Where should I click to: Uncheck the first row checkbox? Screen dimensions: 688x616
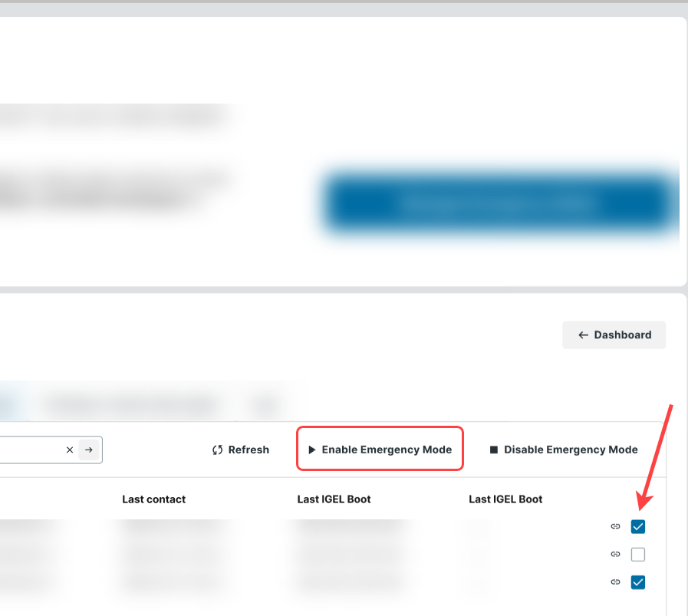(x=637, y=526)
